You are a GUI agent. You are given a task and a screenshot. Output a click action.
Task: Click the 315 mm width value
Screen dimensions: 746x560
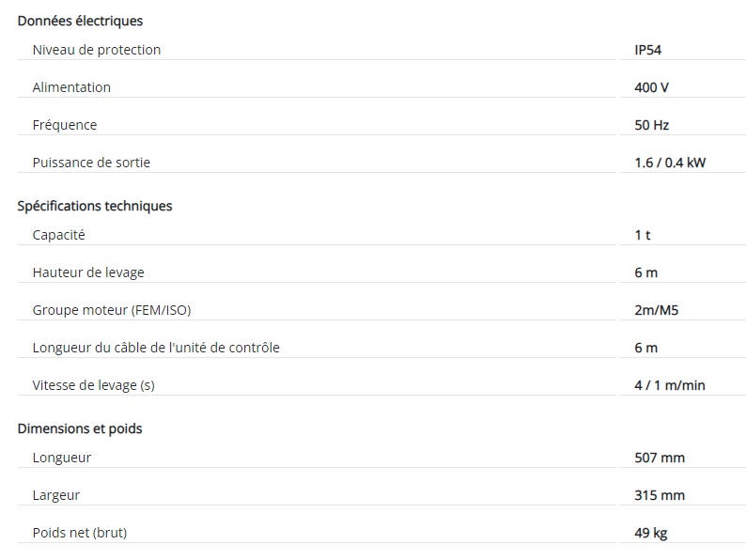[x=660, y=495]
